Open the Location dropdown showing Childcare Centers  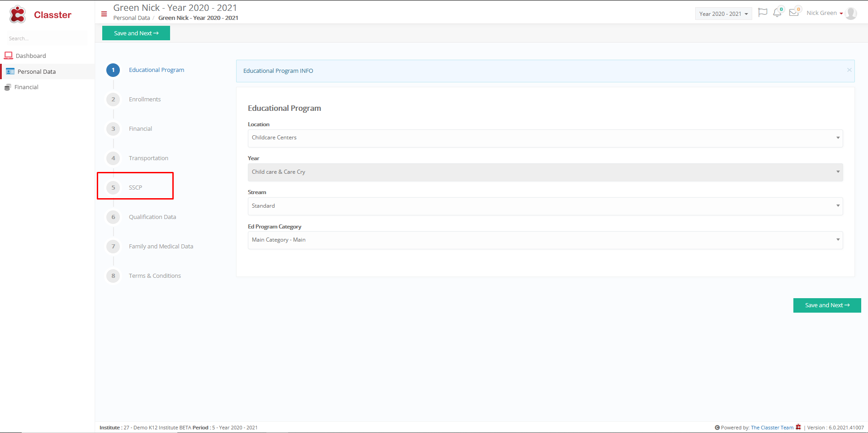click(x=545, y=138)
